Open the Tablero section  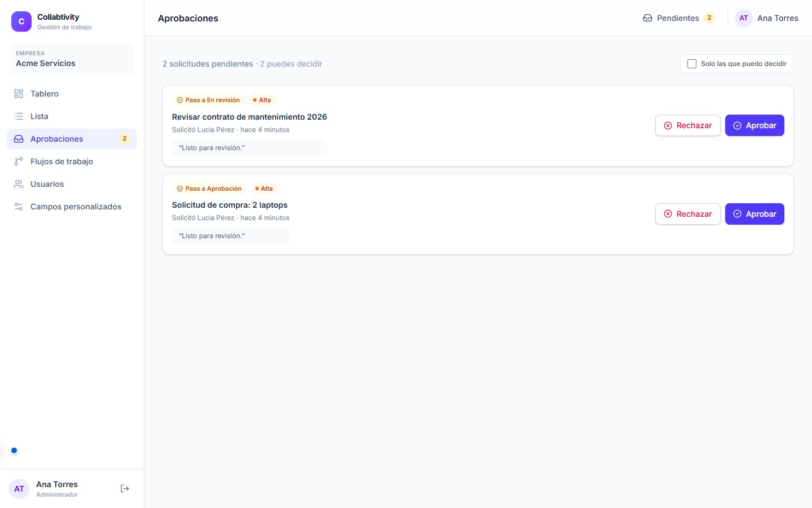[x=72, y=94]
